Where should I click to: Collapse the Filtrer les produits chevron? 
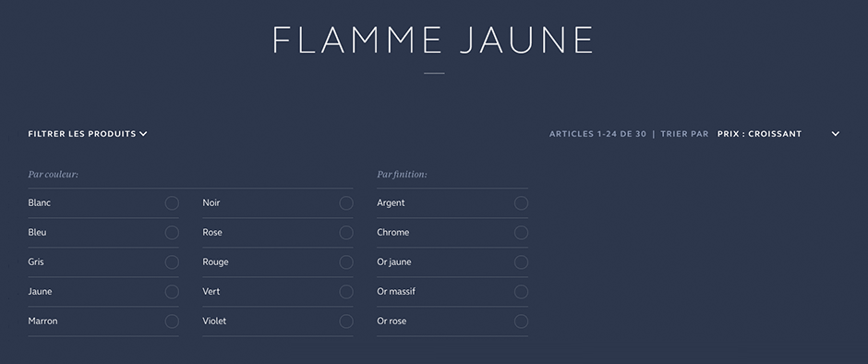tap(143, 134)
